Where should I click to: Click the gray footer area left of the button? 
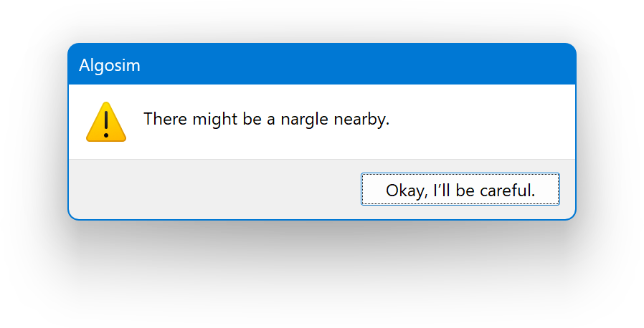(x=214, y=189)
